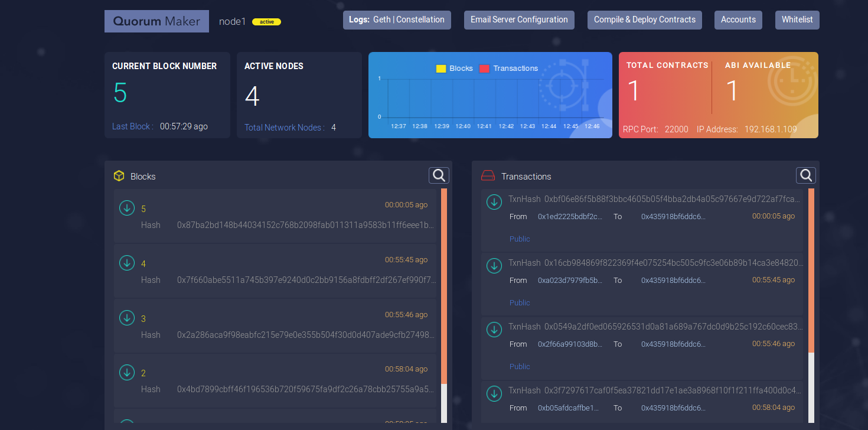This screenshot has height=430, width=868.
Task: Click the ABI Available value
Action: pos(732,91)
